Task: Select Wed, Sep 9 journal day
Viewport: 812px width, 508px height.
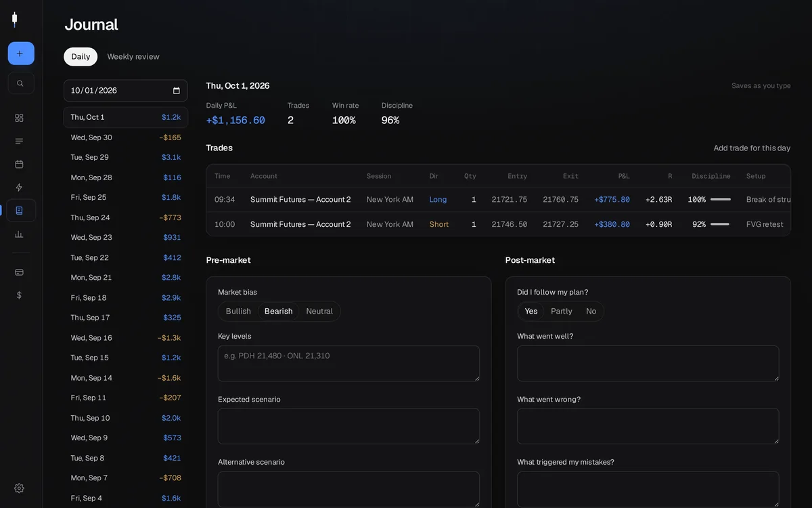Action: 126,438
